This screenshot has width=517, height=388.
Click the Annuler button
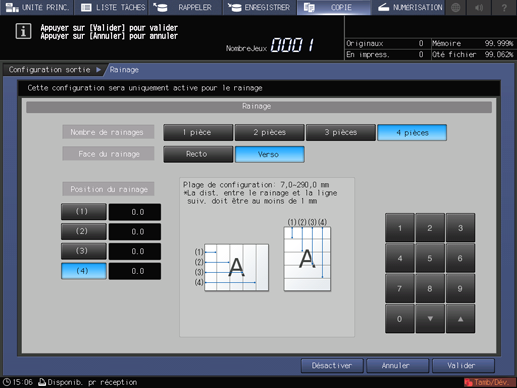click(397, 366)
